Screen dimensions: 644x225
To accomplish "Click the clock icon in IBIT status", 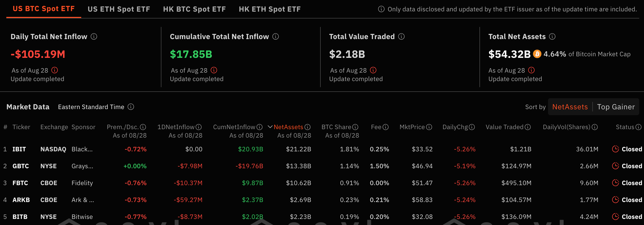I will click(616, 149).
